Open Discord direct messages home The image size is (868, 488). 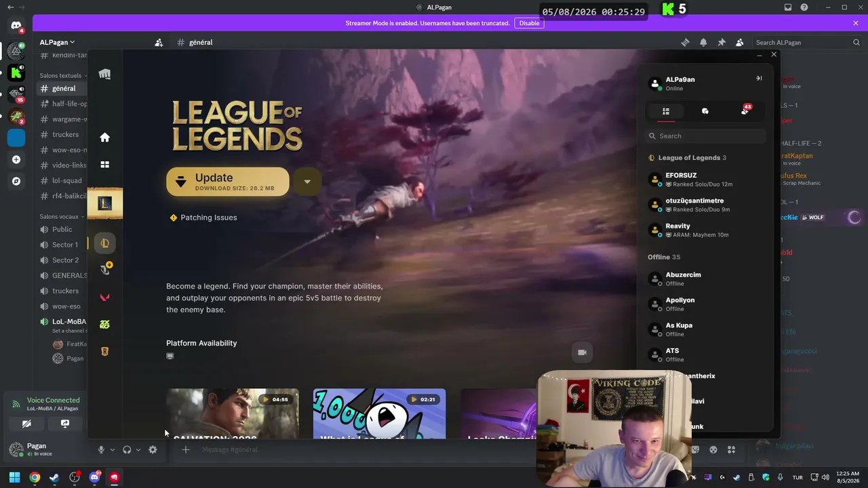pos(16,26)
